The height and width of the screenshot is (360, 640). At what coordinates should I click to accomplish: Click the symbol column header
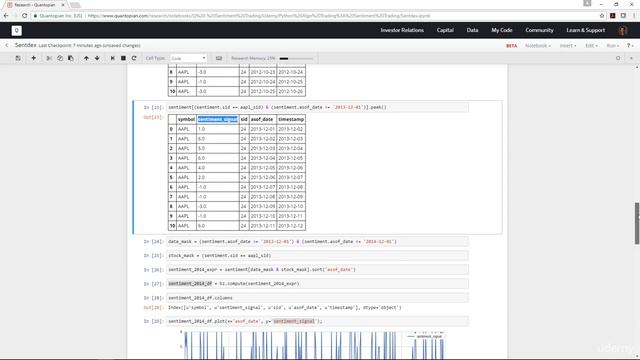click(187, 119)
